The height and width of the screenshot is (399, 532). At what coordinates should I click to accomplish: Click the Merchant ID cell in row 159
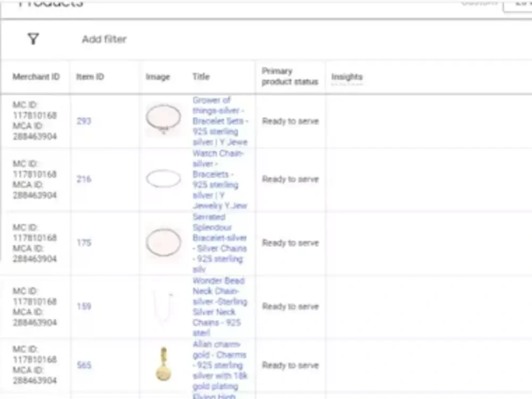35,306
